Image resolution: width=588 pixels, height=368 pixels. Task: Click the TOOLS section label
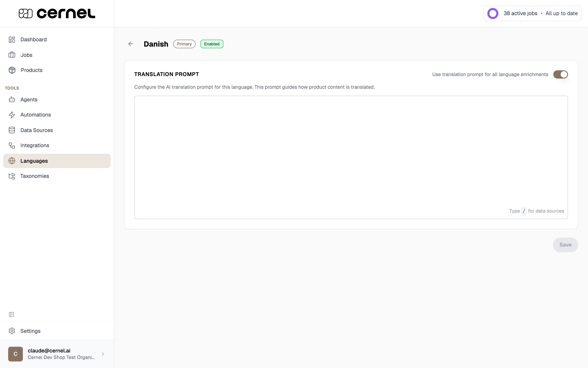tap(12, 88)
